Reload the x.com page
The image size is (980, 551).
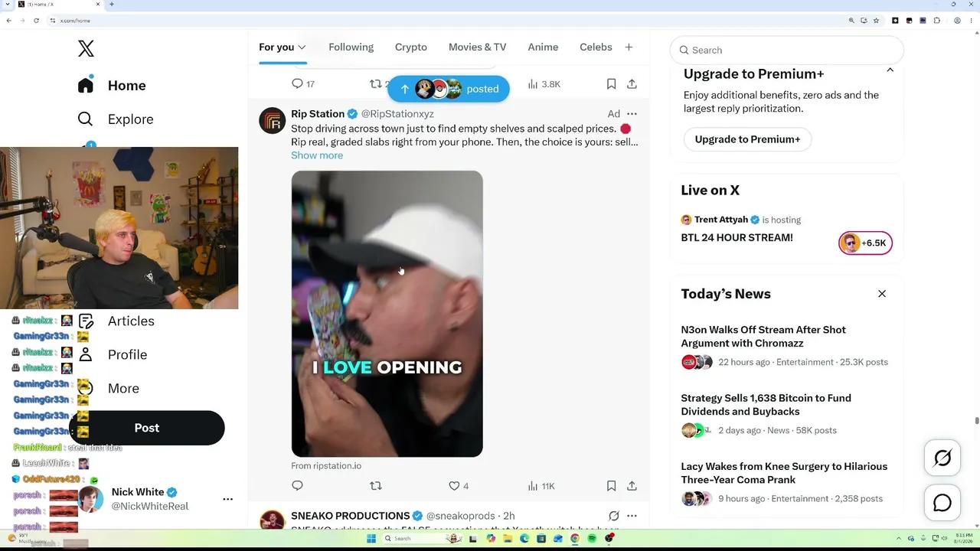(36, 21)
